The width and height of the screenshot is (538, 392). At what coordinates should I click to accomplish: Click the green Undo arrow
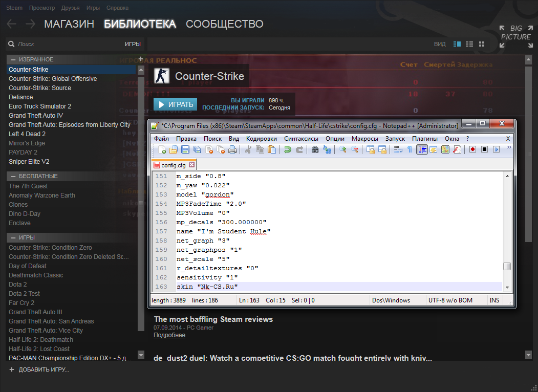click(x=288, y=149)
